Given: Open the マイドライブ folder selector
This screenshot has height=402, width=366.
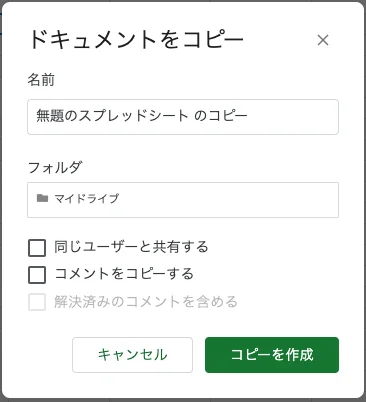Looking at the screenshot, I should (x=183, y=200).
